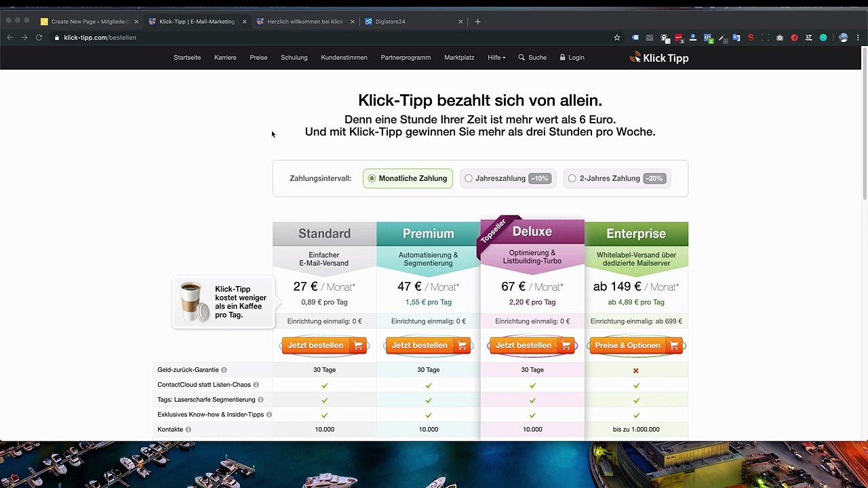Click the Premium plan header
The height and width of the screenshot is (488, 868).
[429, 234]
